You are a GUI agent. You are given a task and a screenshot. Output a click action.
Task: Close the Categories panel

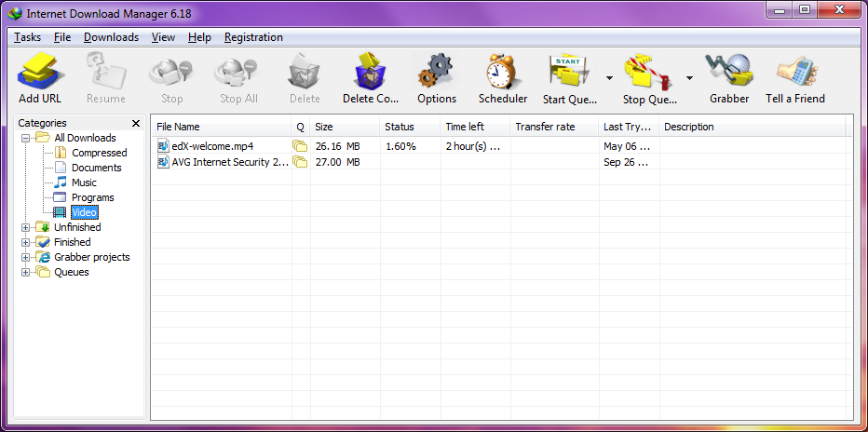(x=136, y=123)
